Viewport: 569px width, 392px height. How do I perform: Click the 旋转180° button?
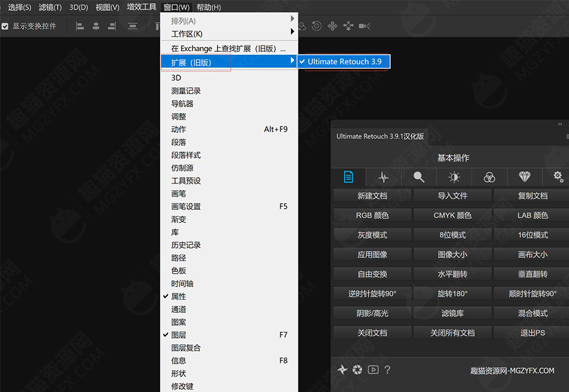(x=453, y=293)
